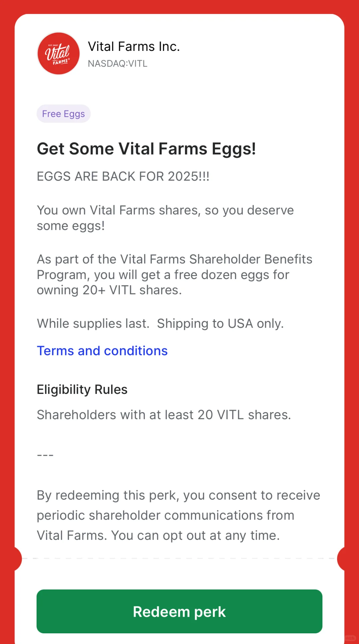Viewport: 359px width, 644px height.
Task: Tap the 'at least 20 VITL shares' rule
Action: [x=164, y=415]
